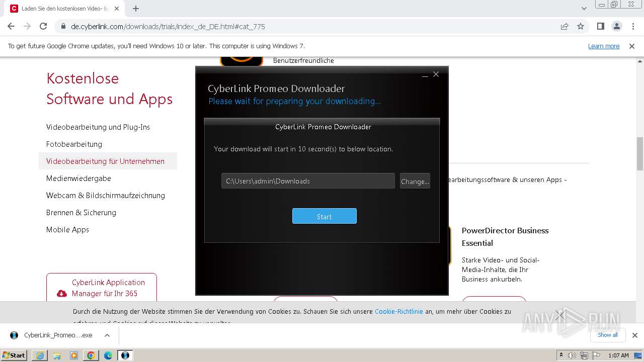Viewport: 644px width, 362px height.
Task: Expand download item options chevron
Action: (107, 335)
